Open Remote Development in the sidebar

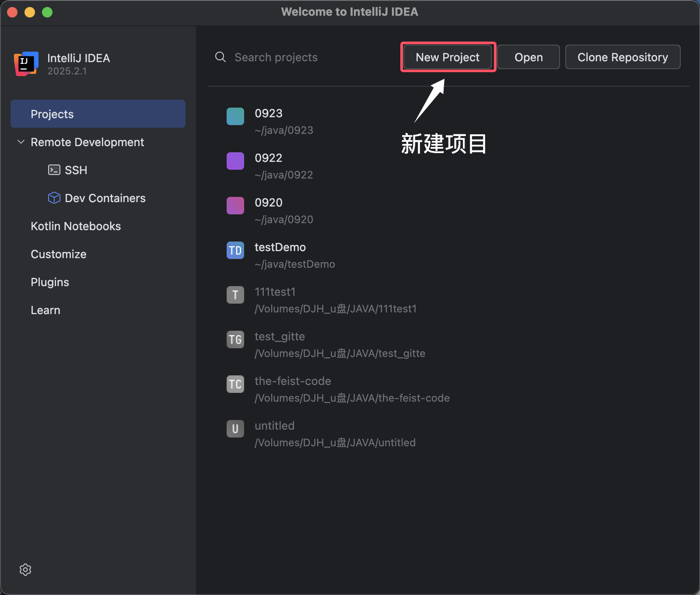[x=87, y=142]
